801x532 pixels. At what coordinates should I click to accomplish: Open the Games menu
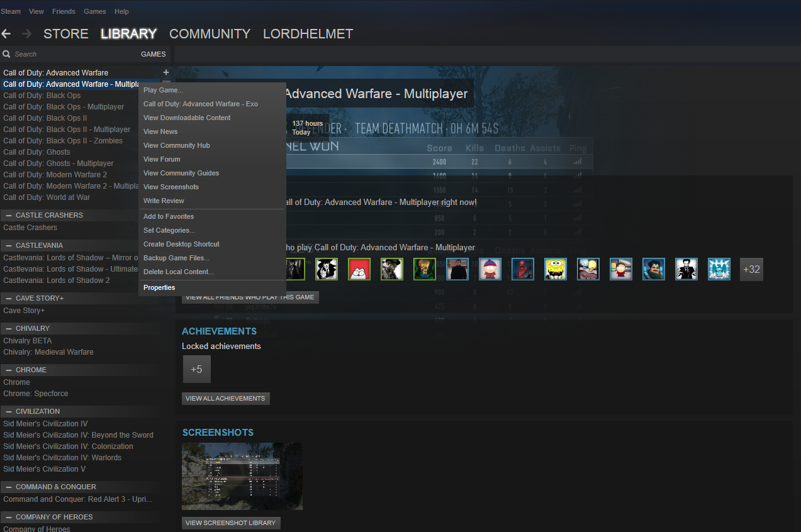tap(95, 11)
